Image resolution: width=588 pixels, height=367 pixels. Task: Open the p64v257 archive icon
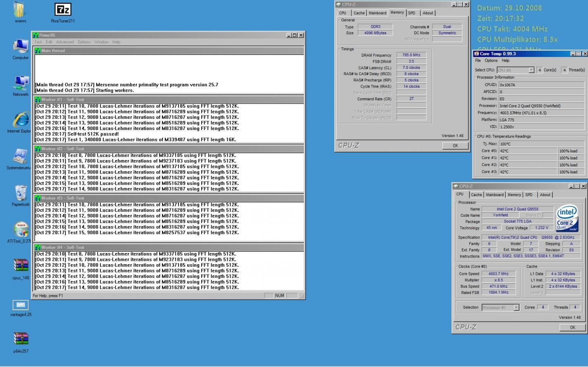(x=20, y=339)
